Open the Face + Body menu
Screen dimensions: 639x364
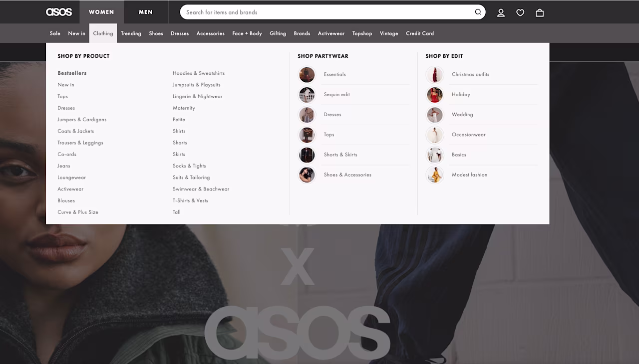click(247, 33)
